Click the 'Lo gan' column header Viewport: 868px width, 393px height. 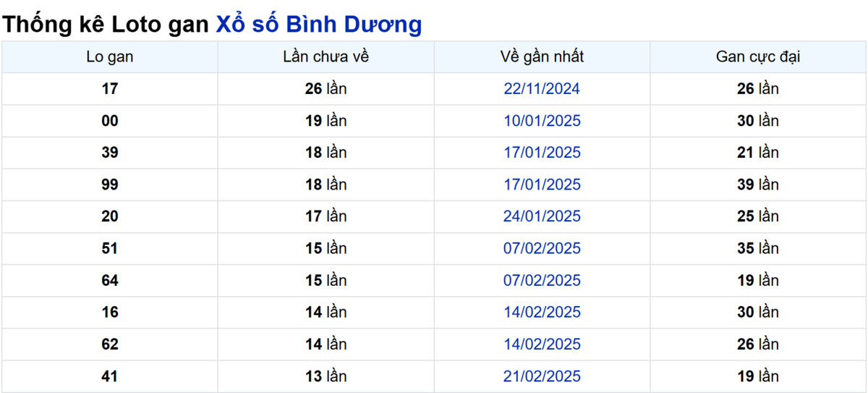pos(109,56)
